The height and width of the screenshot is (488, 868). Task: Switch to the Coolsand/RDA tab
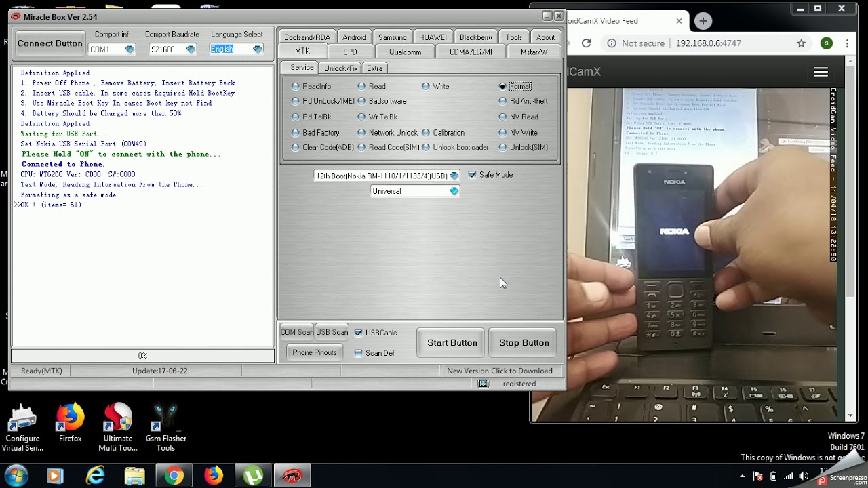click(x=307, y=37)
